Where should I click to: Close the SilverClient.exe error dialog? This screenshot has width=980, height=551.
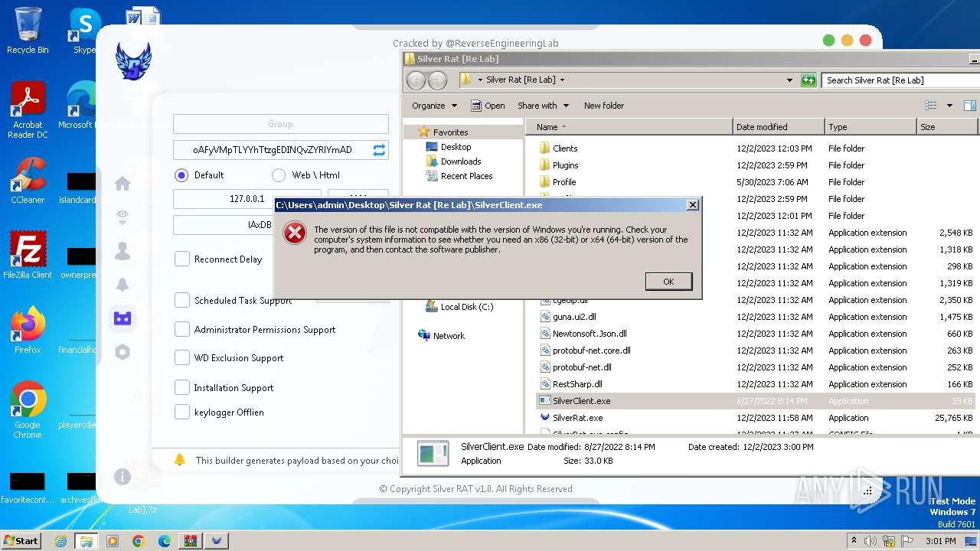pos(693,205)
